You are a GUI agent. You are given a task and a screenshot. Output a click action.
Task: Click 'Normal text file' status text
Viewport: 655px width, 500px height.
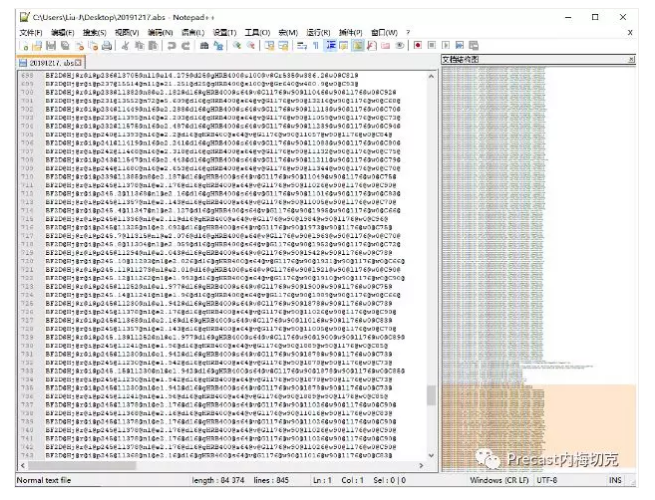(44, 480)
